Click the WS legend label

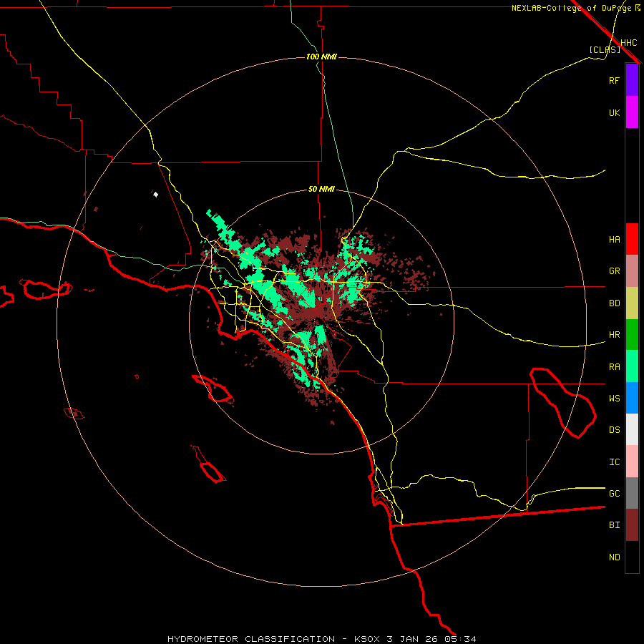click(614, 398)
